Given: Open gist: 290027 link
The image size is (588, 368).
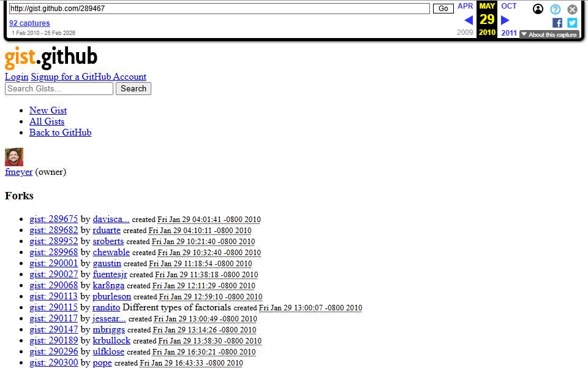Looking at the screenshot, I should click(x=54, y=275).
